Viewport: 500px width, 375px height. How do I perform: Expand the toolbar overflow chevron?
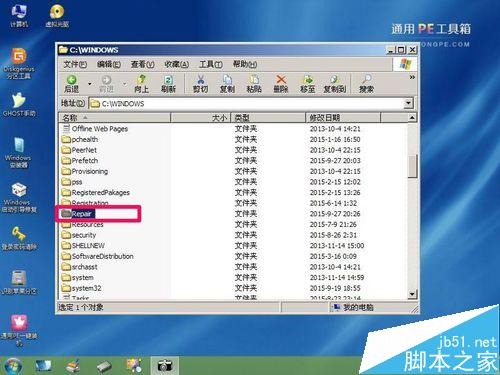click(412, 77)
